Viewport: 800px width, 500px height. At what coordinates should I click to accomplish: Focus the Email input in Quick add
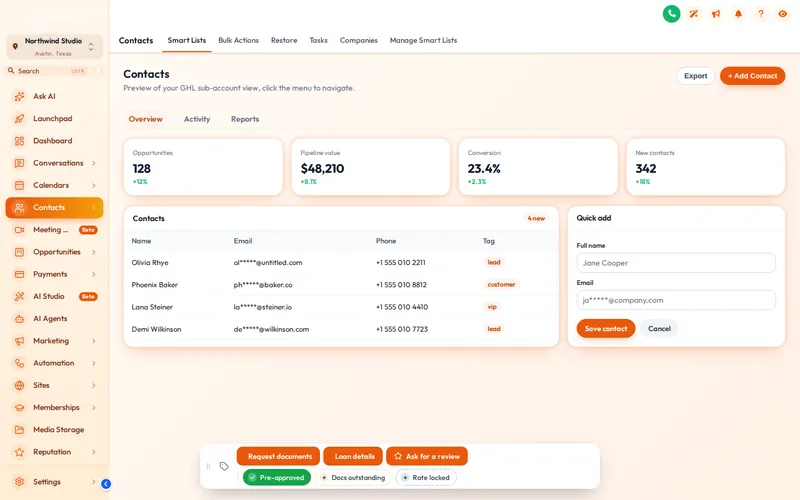[676, 300]
